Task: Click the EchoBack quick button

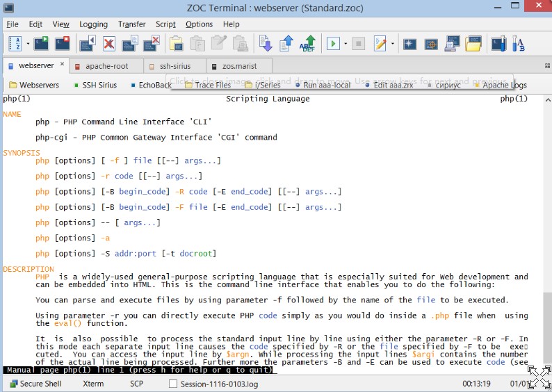Action: pyautogui.click(x=150, y=85)
